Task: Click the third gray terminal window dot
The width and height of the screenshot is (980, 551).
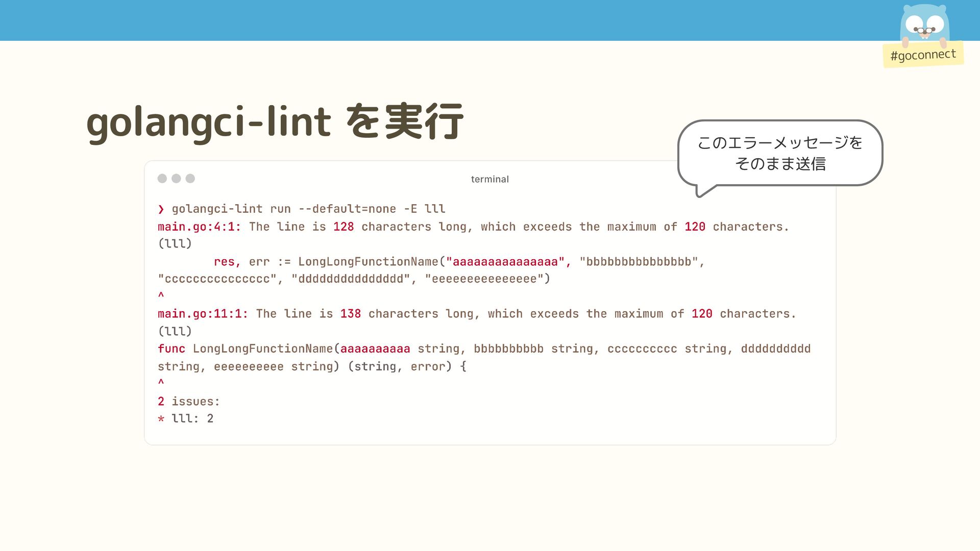Action: point(190,178)
